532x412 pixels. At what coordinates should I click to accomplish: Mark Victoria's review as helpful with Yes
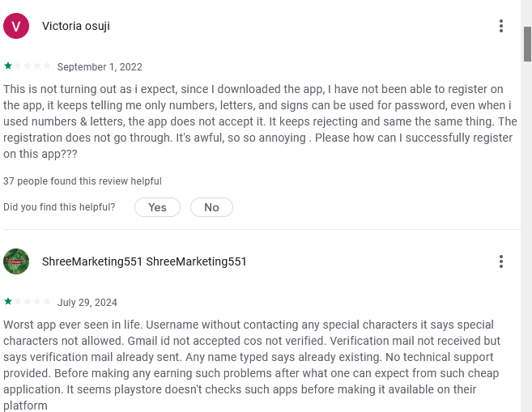coord(157,207)
